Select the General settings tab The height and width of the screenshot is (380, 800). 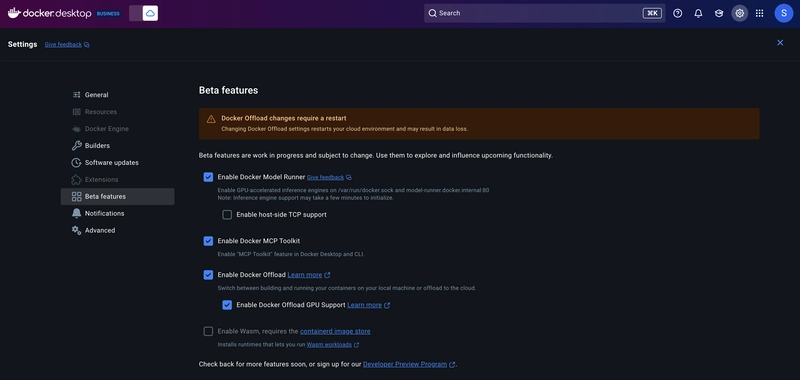[x=117, y=95]
